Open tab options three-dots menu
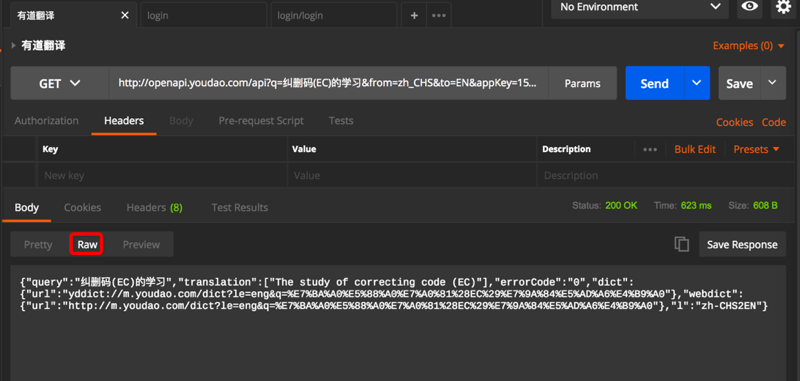Viewport: 800px width, 381px height. click(439, 15)
